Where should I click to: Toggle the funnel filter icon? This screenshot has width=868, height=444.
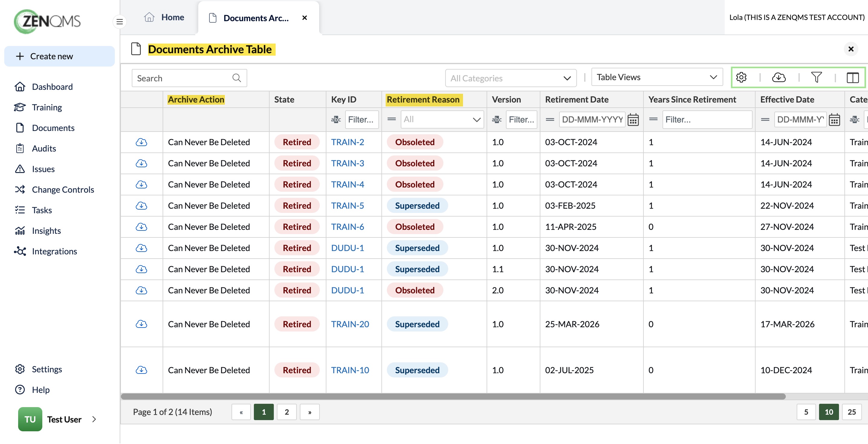click(816, 77)
